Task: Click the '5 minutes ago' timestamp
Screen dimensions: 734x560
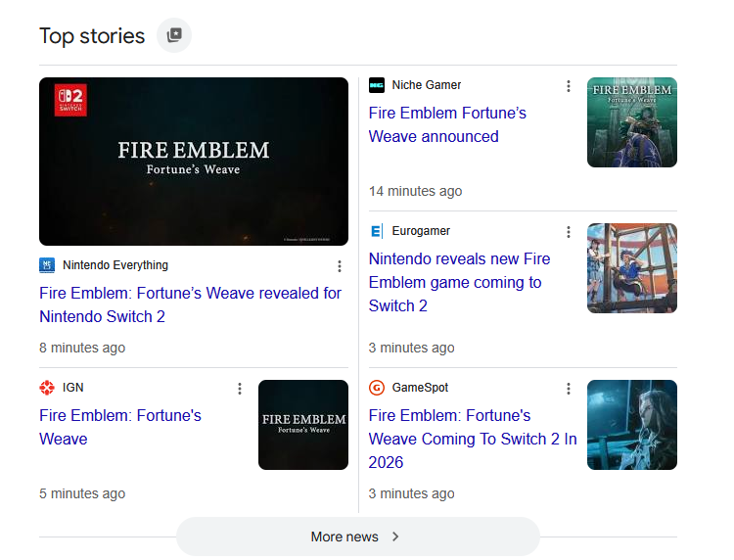Action: coord(82,493)
